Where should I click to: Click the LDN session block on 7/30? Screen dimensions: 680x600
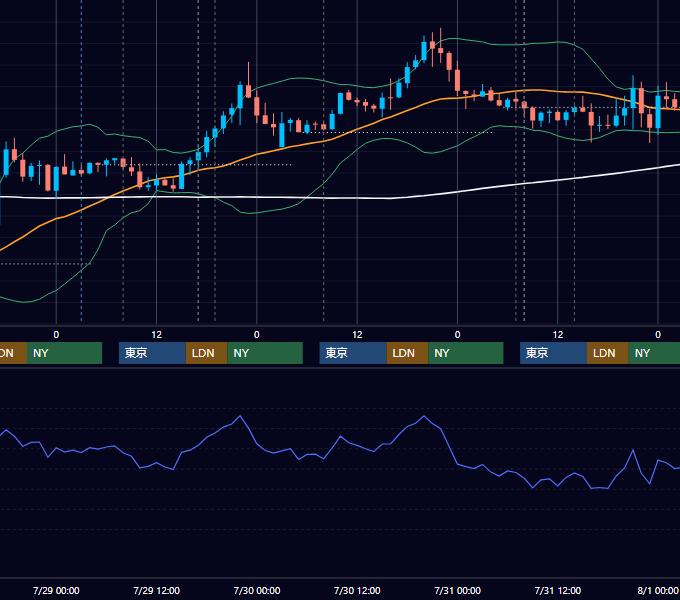(x=407, y=353)
